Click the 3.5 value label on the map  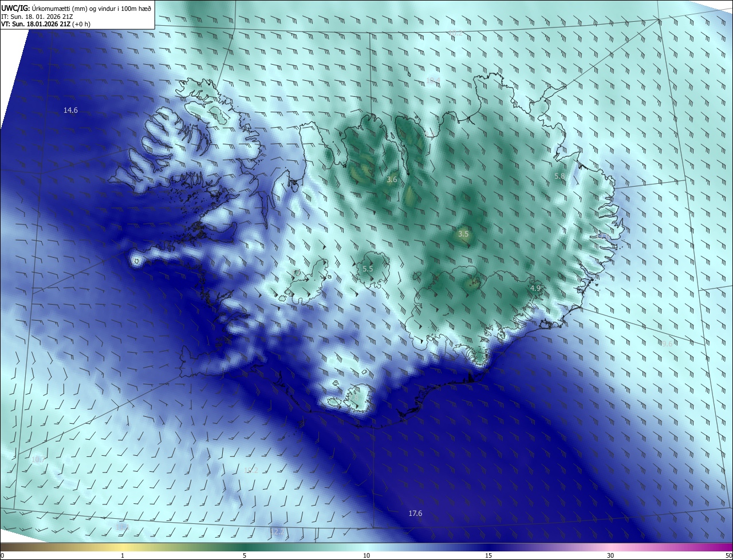coord(463,234)
